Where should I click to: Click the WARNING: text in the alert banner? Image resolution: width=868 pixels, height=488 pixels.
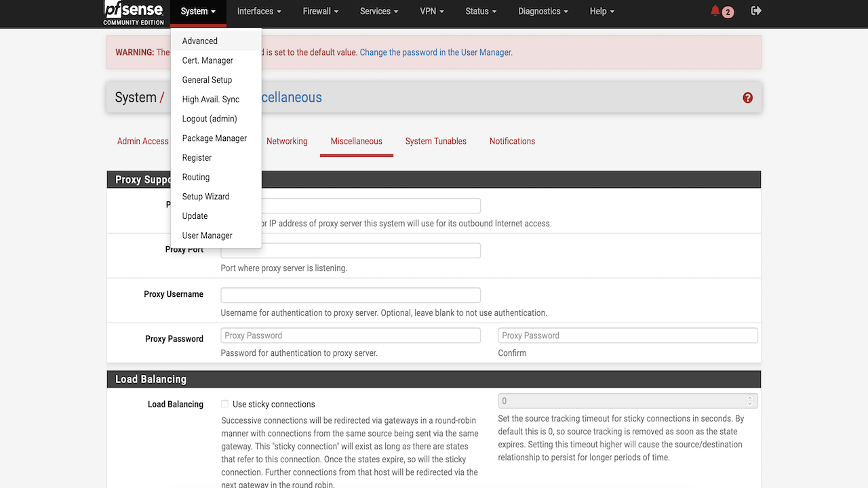(x=135, y=52)
